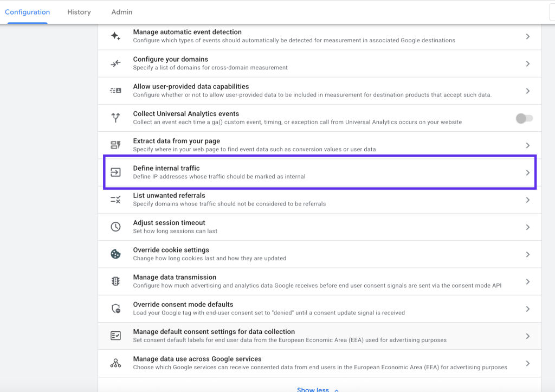The image size is (555, 392).
Task: Click the user-provided data capabilities icon
Action: point(115,91)
